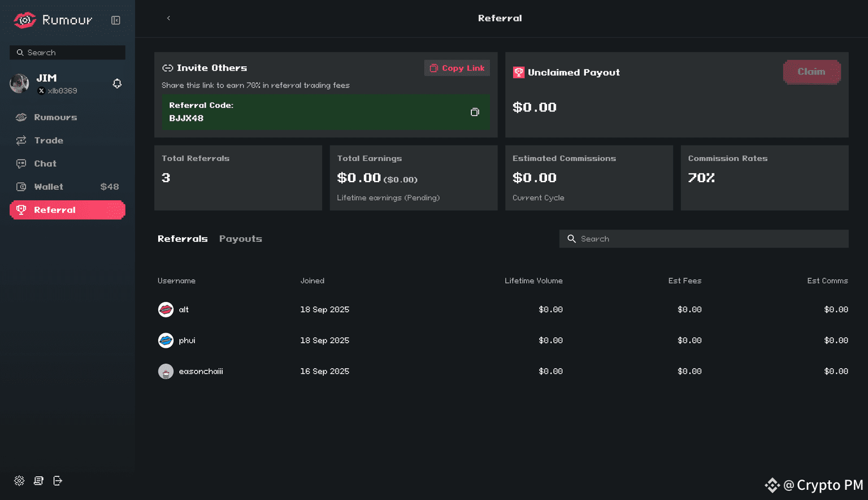The height and width of the screenshot is (500, 868).
Task: Open the Chat section
Action: [45, 163]
